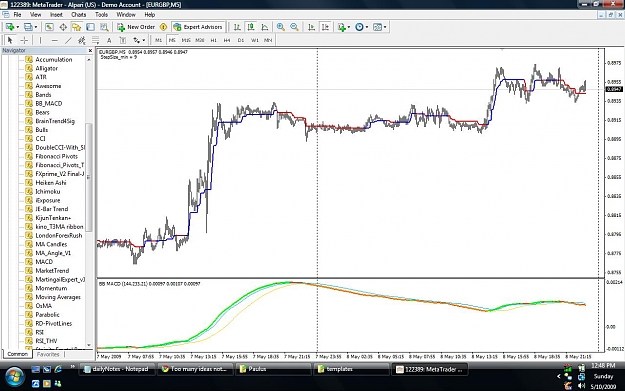The height and width of the screenshot is (391, 625).
Task: Switch timeframe to D1
Action: tap(241, 40)
